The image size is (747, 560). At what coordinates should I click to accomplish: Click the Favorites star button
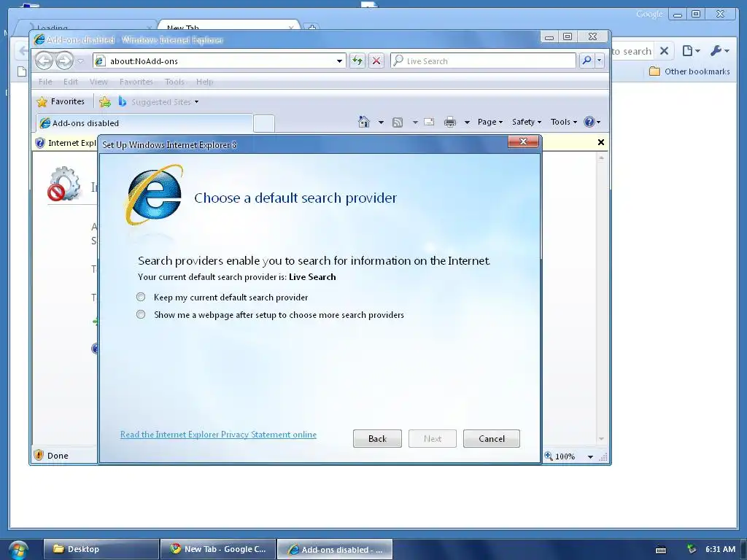(61, 101)
